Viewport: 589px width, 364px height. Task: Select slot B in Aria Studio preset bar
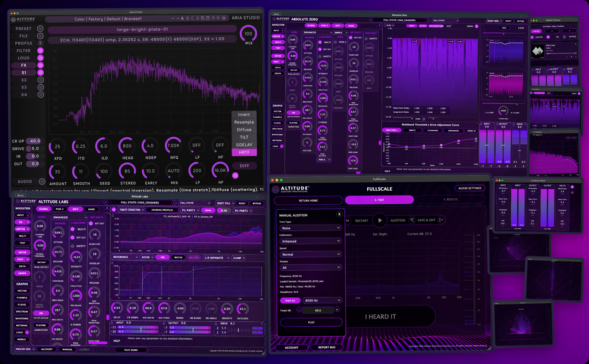[188, 18]
